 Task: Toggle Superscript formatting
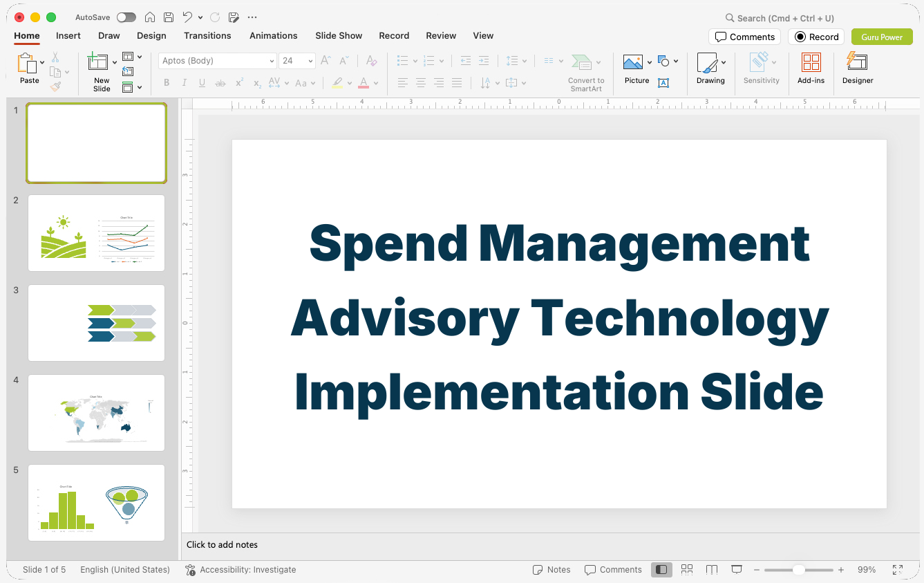[239, 83]
